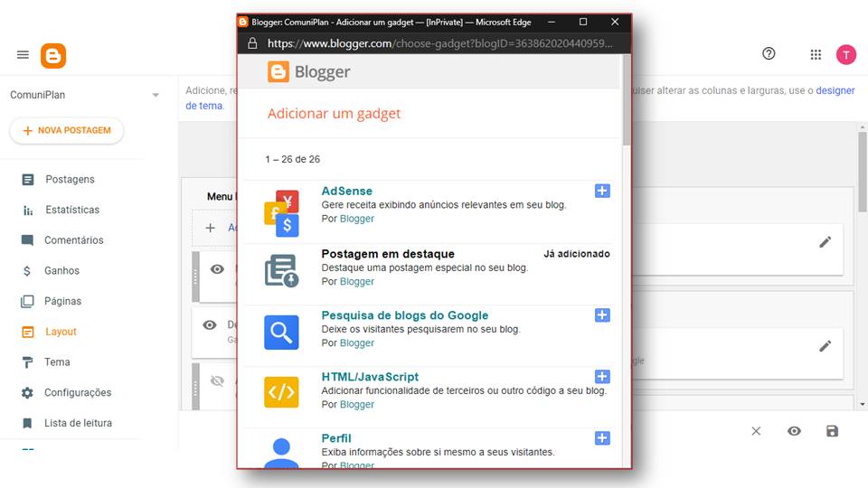The image size is (868, 488).
Task: Add Pesquisa de blogs do Google gadget
Action: [602, 315]
